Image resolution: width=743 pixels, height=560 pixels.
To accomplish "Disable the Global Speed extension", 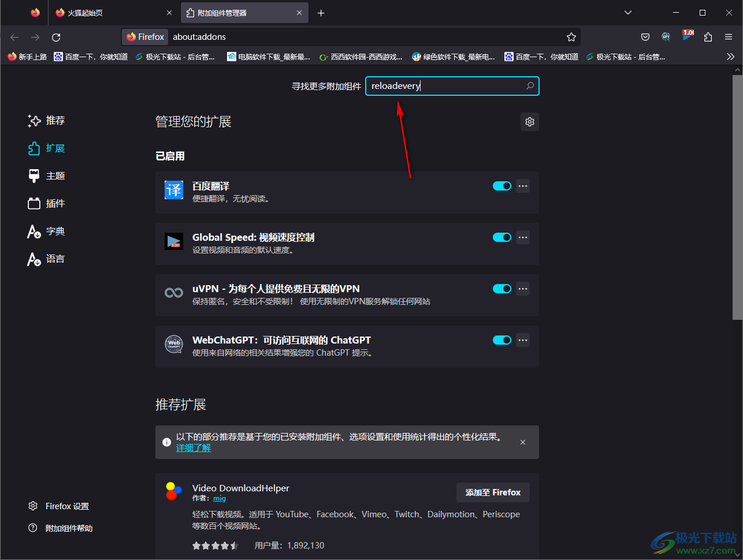I will 502,237.
